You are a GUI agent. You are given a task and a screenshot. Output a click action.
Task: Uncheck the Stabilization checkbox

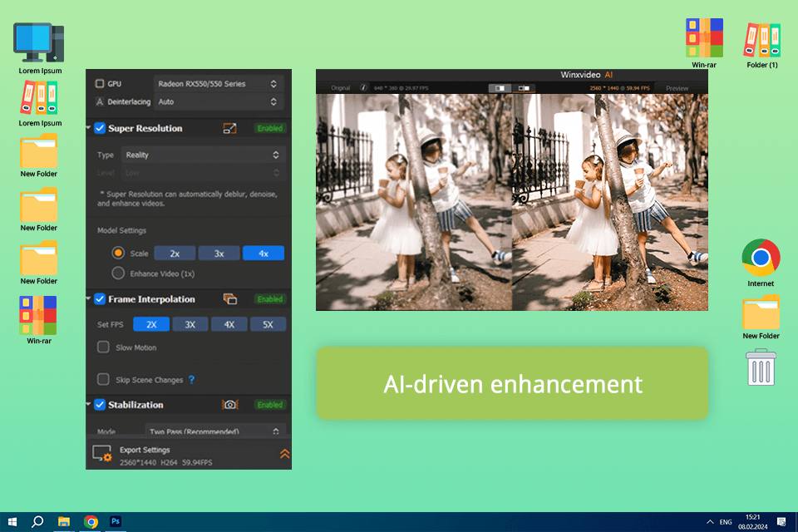[x=100, y=405]
